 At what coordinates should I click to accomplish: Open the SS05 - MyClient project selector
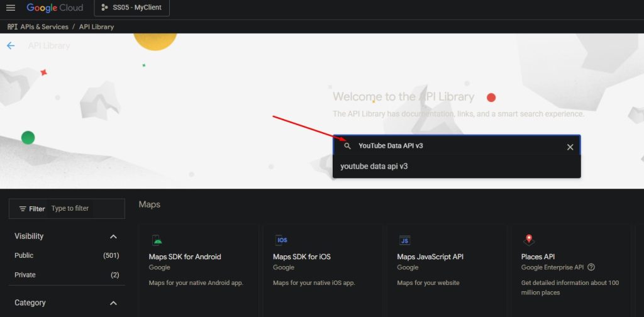[x=131, y=8]
